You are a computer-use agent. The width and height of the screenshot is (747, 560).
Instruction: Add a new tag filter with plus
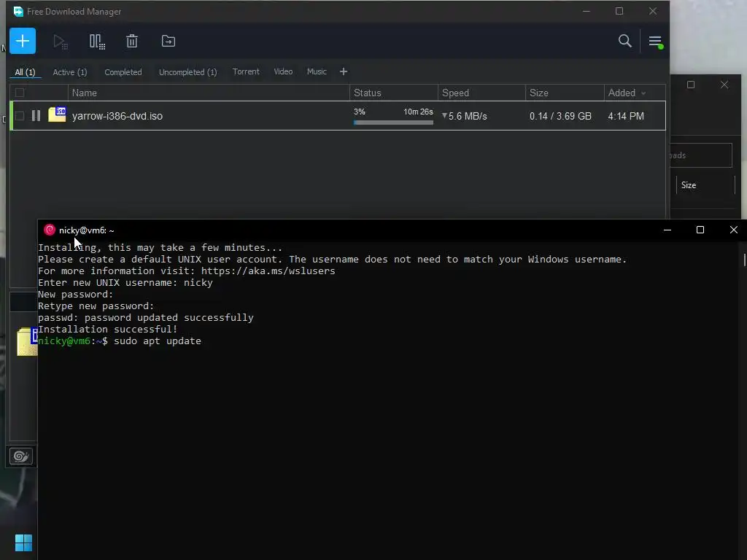[x=344, y=71]
